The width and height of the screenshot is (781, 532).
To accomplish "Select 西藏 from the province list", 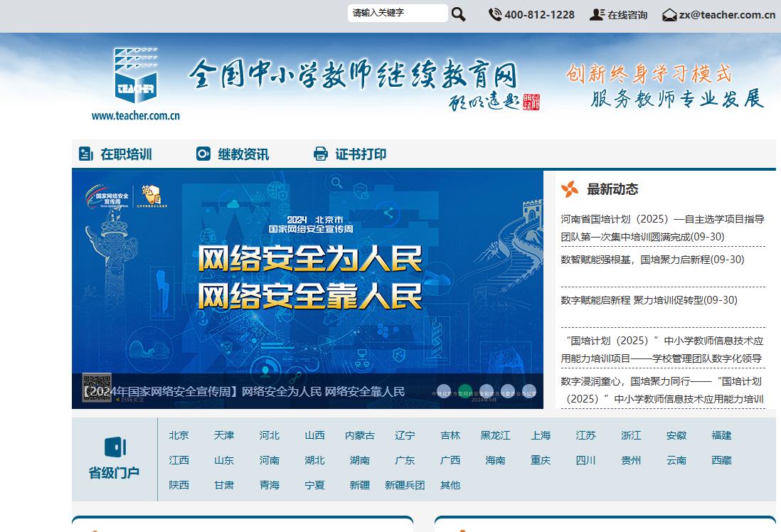I will (x=721, y=460).
